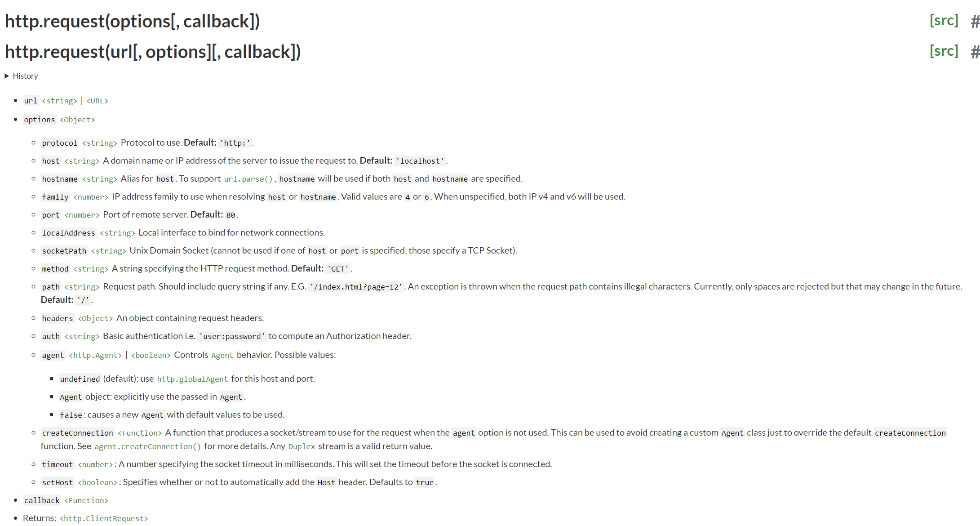Follow the Duplex stream link
This screenshot has height=526, width=980.
tap(302, 446)
